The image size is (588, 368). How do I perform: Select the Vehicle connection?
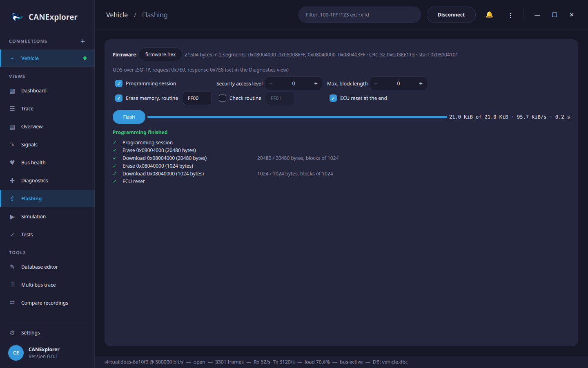47,58
